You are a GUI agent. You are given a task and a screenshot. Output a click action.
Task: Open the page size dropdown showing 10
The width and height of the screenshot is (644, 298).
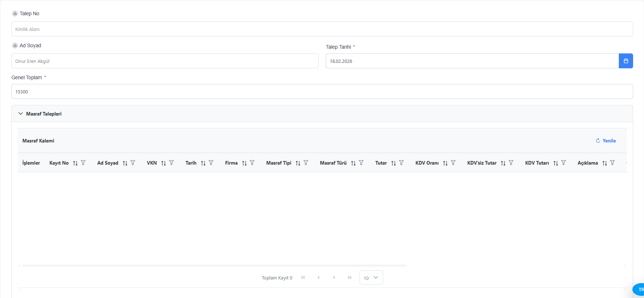371,278
